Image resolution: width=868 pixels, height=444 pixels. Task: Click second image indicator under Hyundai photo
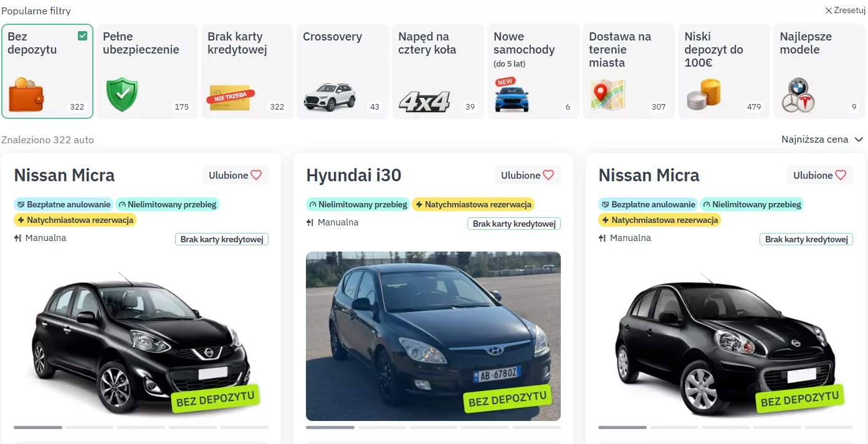tap(382, 428)
